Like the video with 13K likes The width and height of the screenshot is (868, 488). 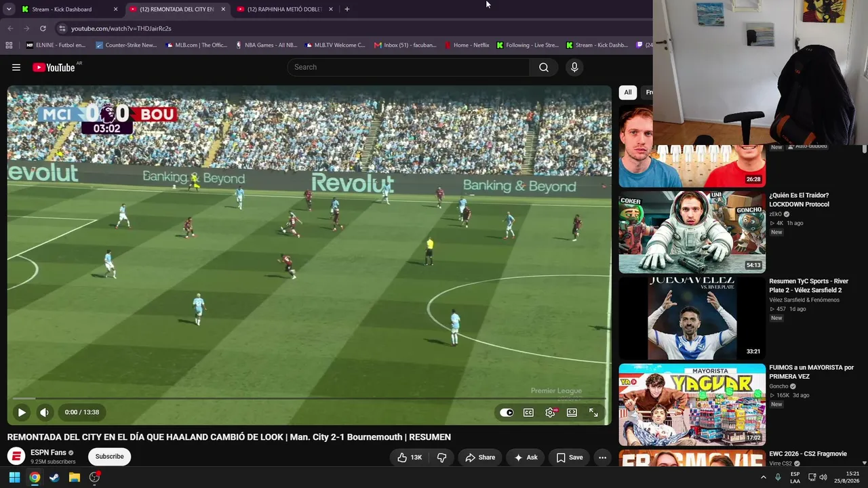pos(410,457)
